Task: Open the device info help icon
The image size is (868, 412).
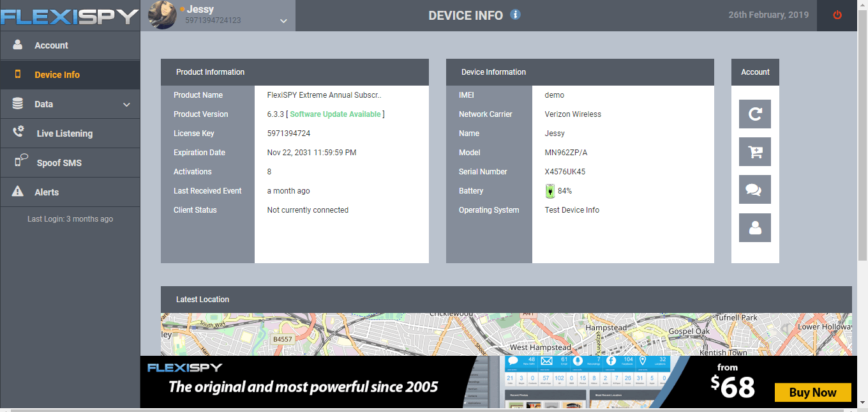Action: pyautogui.click(x=515, y=15)
